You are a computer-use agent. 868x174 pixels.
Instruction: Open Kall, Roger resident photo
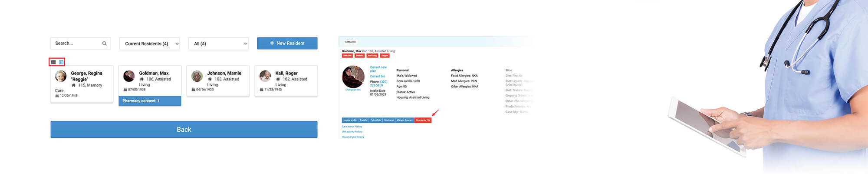pos(265,76)
